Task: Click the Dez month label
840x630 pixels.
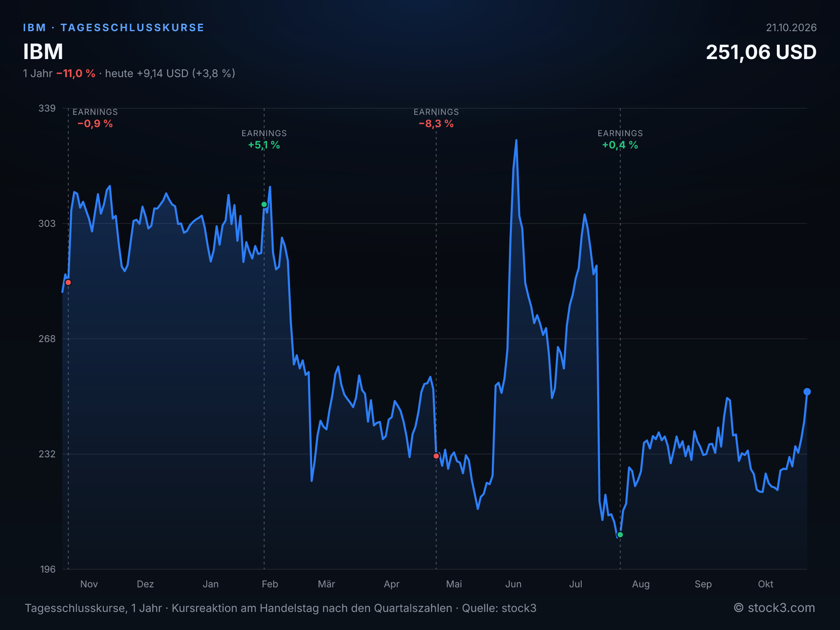Action: [145, 584]
